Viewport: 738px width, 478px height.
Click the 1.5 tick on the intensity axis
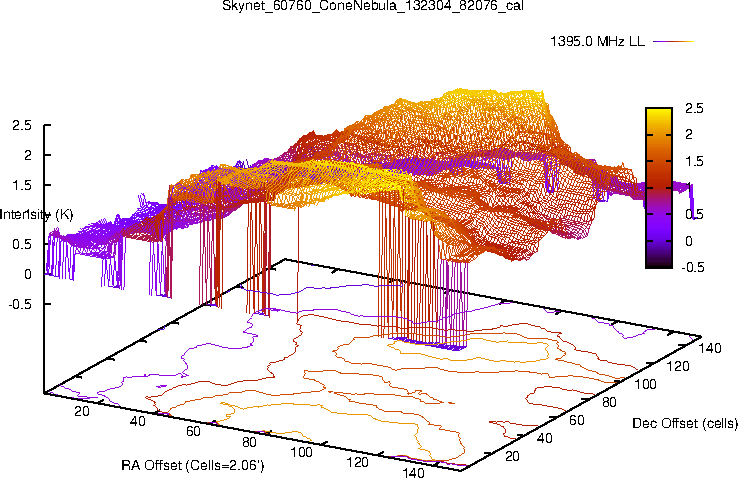22,185
